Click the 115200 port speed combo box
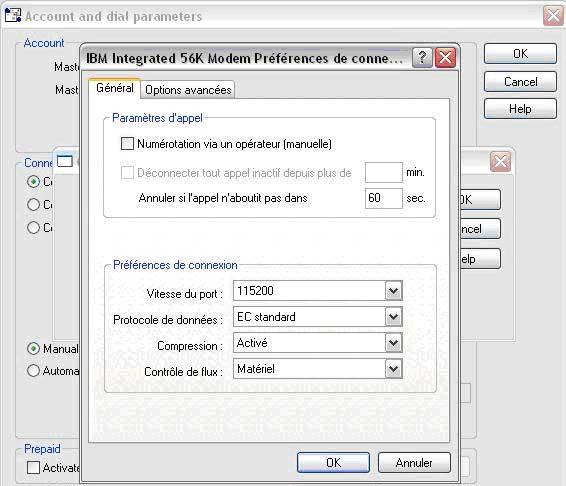The width and height of the screenshot is (566, 486). pyautogui.click(x=318, y=291)
